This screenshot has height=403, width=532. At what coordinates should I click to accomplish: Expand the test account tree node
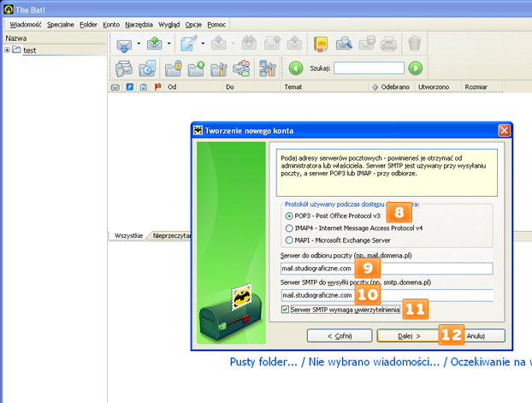[x=7, y=50]
